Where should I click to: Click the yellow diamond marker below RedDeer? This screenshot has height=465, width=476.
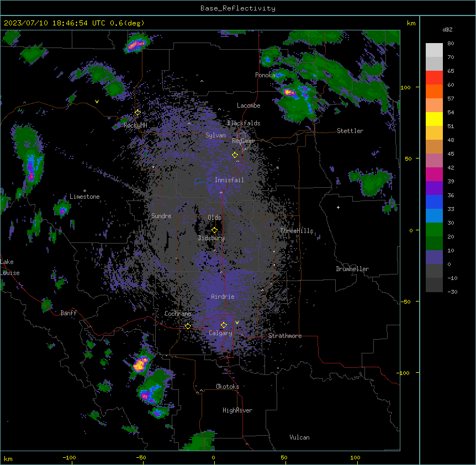235,155
